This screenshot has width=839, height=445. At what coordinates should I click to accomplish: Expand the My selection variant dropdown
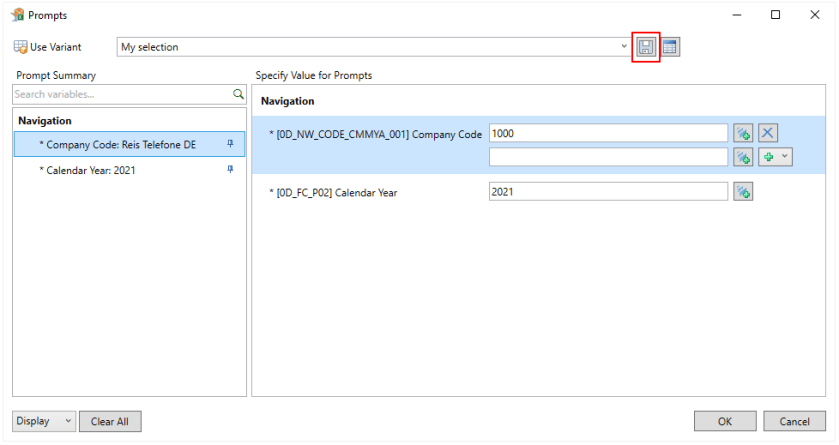pyautogui.click(x=624, y=47)
